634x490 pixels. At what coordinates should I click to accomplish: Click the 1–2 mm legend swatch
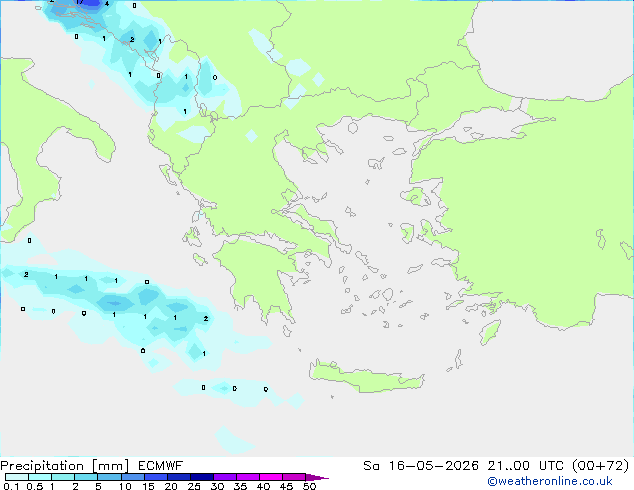(63, 477)
